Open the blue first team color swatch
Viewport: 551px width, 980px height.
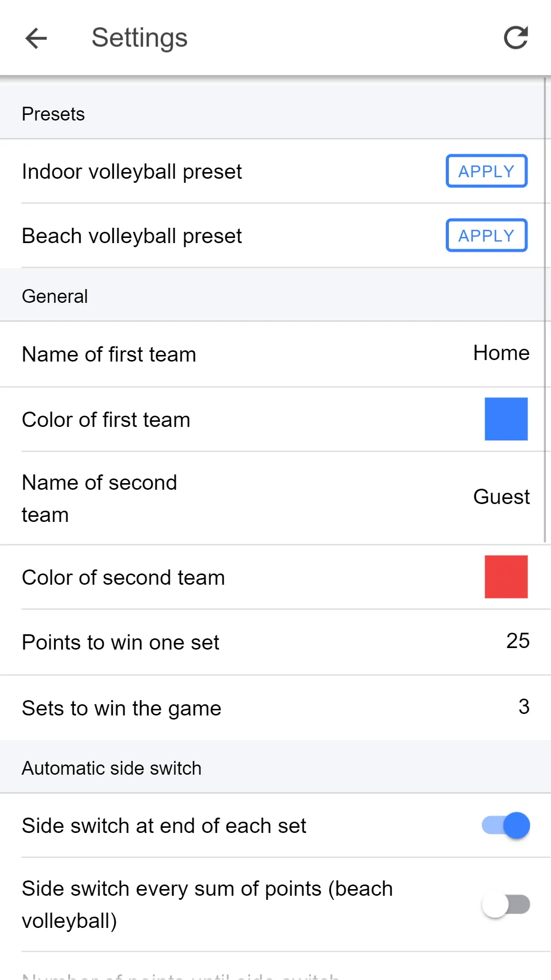(506, 419)
